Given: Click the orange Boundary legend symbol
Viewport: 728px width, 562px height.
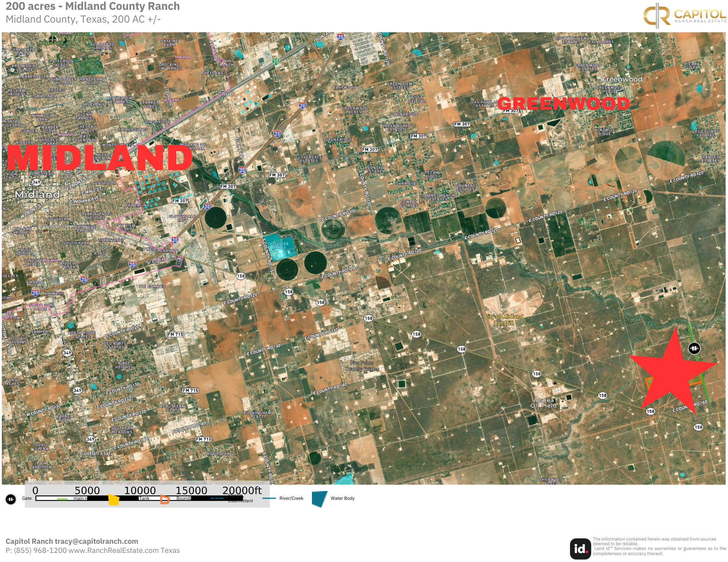Looking at the screenshot, I should (x=165, y=499).
